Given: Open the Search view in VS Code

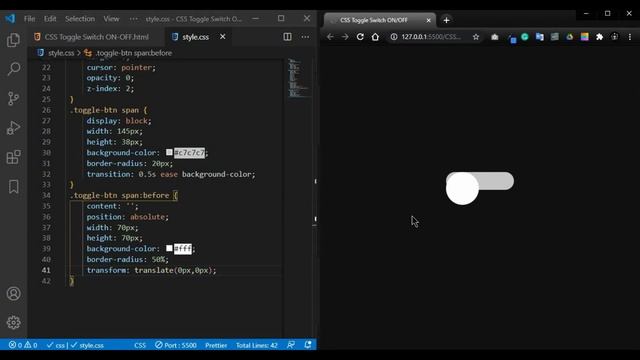Looking at the screenshot, I should 13,69.
